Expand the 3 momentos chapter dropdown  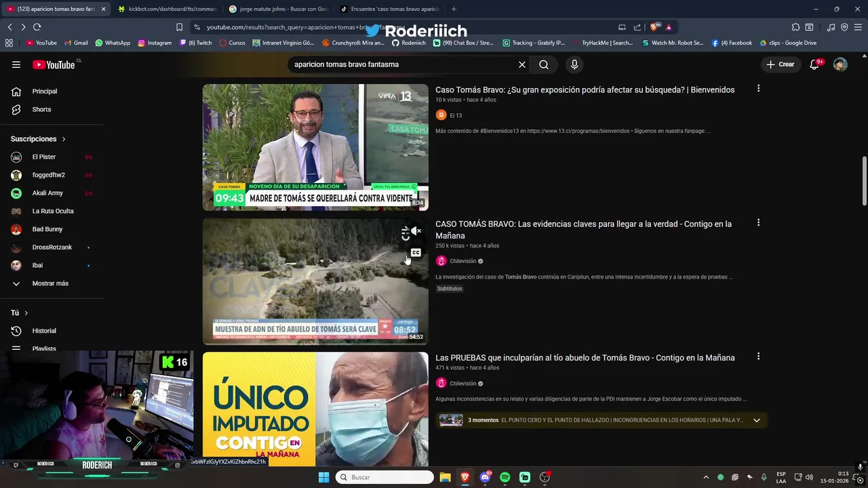757,420
